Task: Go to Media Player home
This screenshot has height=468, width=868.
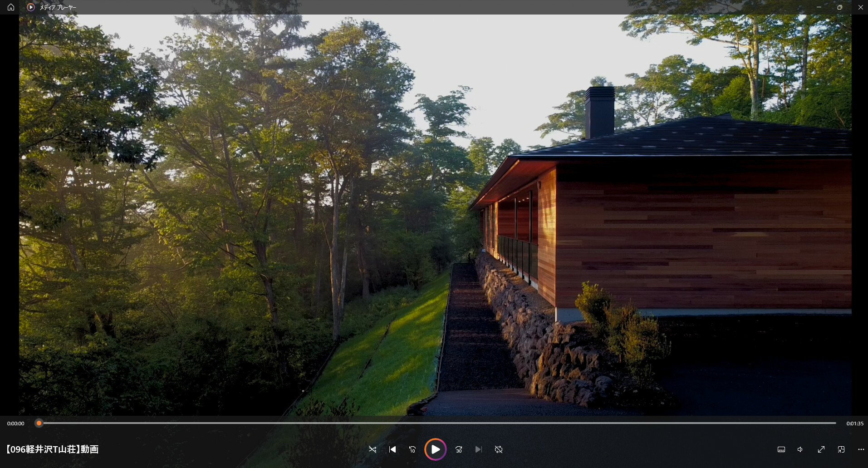Action: (x=11, y=7)
